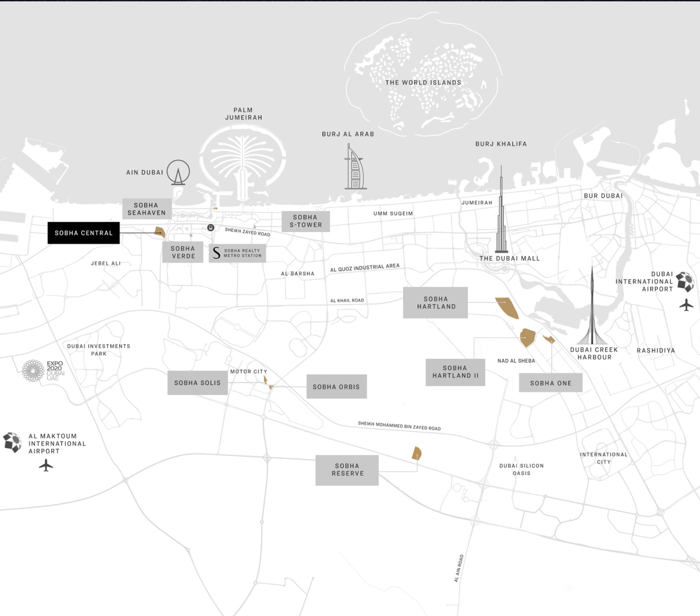
Task: Click the airplane icon under Al Maktoum Airport
Action: [46, 465]
